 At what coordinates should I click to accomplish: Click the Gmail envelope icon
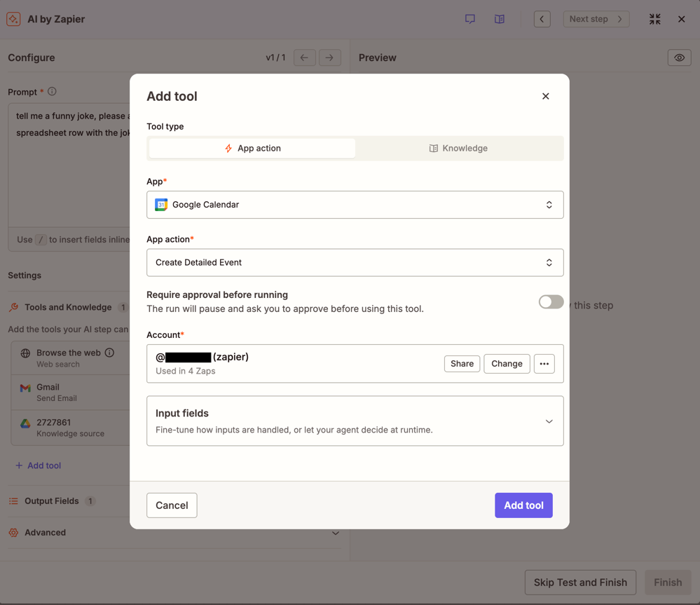pos(25,388)
